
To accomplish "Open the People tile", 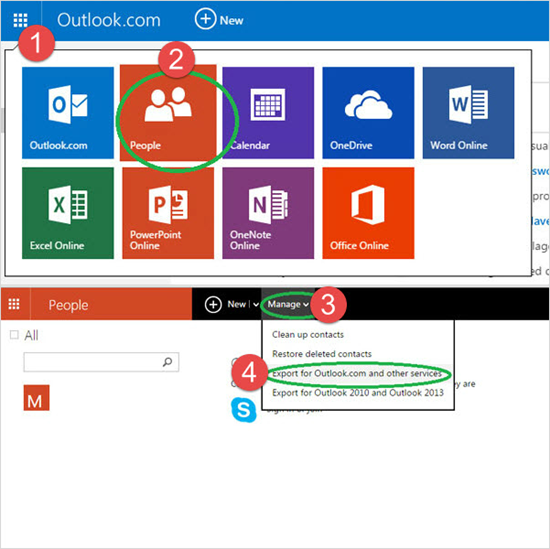I will [x=168, y=113].
